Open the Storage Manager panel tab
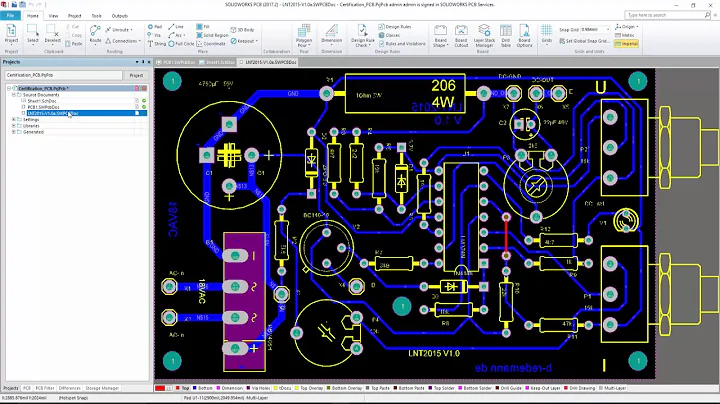 (102, 388)
